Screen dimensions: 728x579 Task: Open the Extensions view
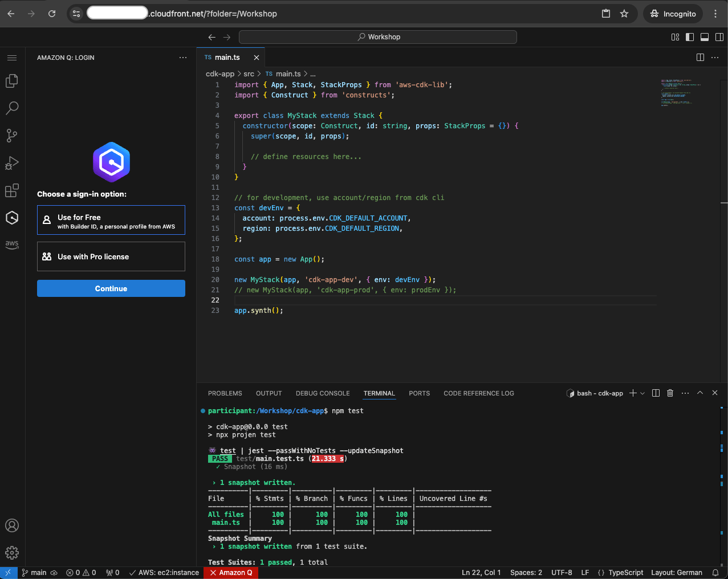coord(12,190)
